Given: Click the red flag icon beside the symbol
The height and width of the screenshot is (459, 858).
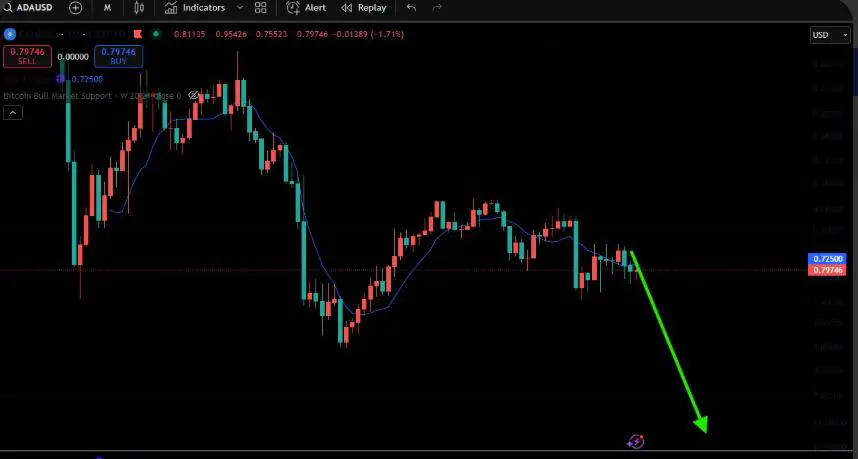Looking at the screenshot, I should tap(138, 35).
